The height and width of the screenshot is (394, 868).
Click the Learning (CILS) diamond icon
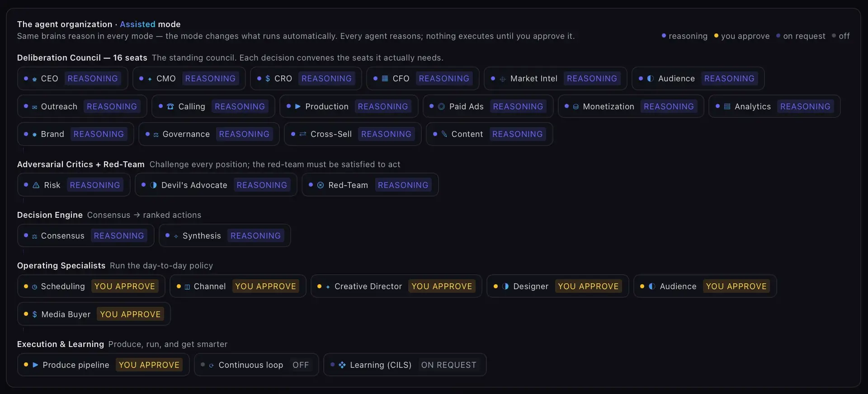tap(342, 365)
